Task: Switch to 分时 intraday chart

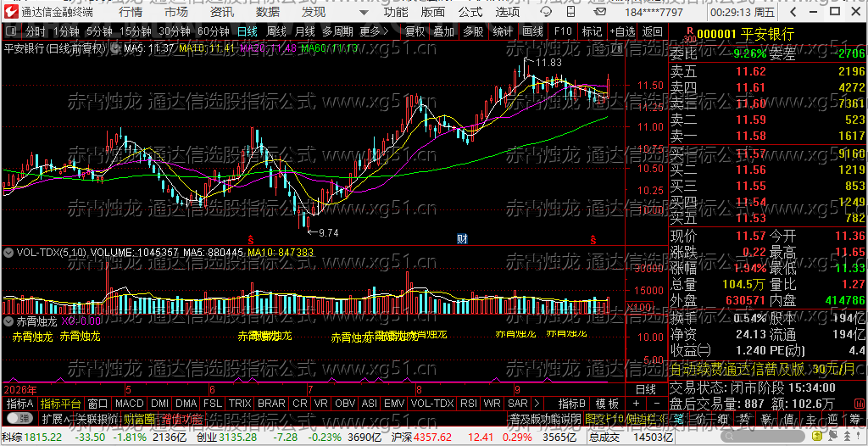Action: pyautogui.click(x=35, y=31)
